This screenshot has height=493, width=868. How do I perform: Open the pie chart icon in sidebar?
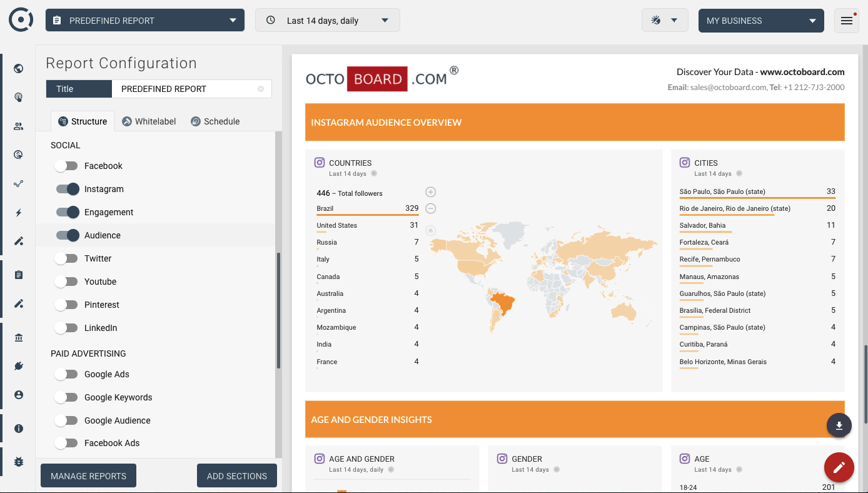click(19, 155)
